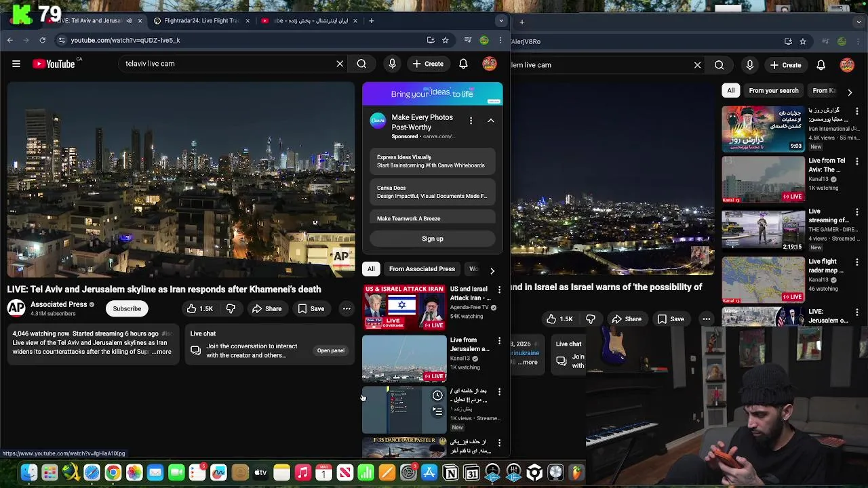
Task: Like the Tel Aviv skyline video
Action: pyautogui.click(x=200, y=308)
